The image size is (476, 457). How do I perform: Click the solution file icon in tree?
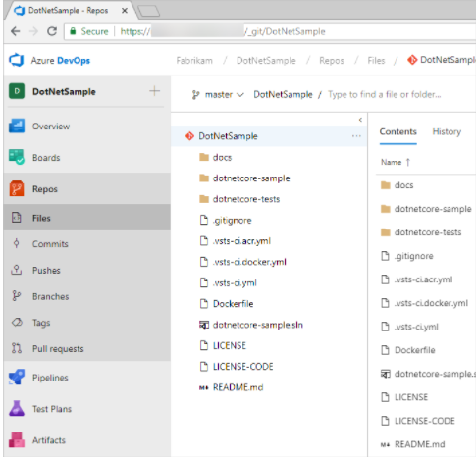click(204, 325)
